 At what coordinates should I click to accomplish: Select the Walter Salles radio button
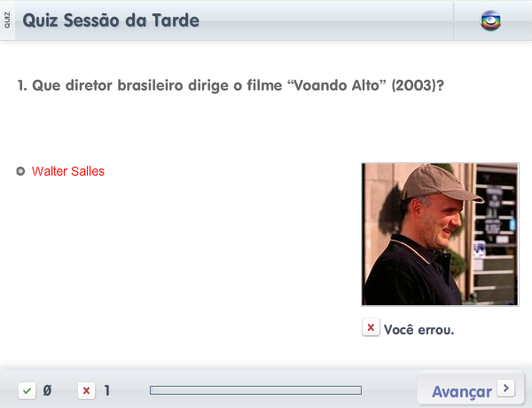(x=20, y=171)
